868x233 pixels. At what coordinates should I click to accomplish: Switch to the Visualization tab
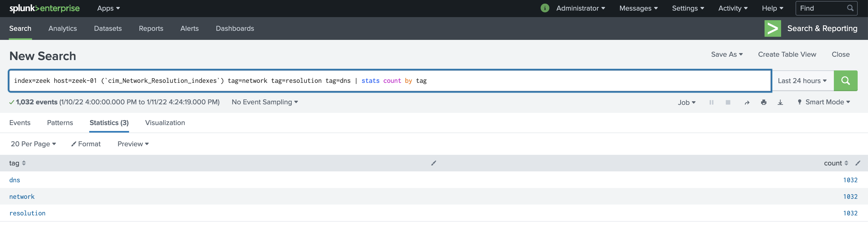tap(165, 122)
